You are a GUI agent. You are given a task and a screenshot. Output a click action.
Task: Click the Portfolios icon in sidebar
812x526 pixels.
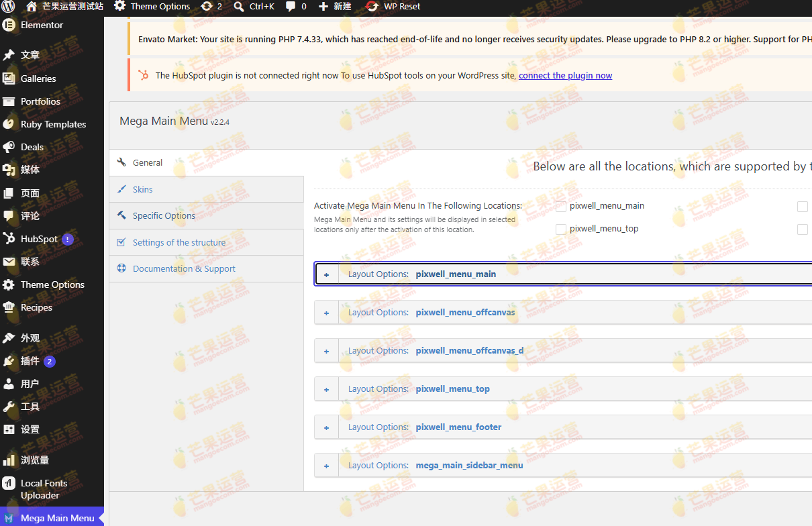click(x=9, y=101)
